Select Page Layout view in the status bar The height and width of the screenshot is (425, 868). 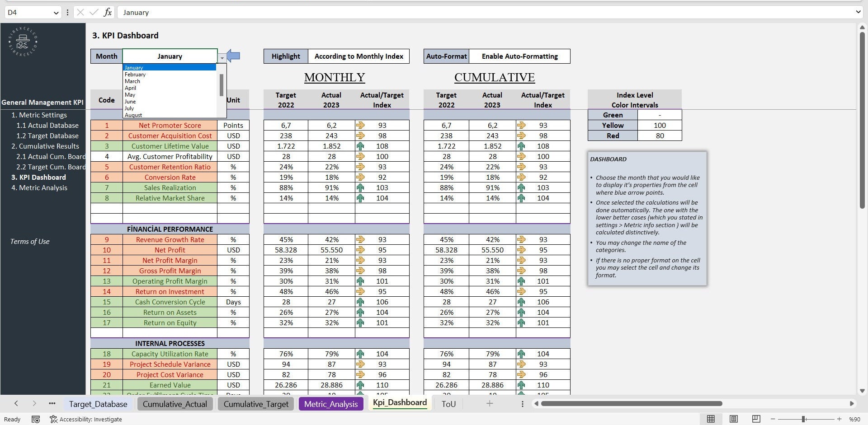[x=733, y=419]
